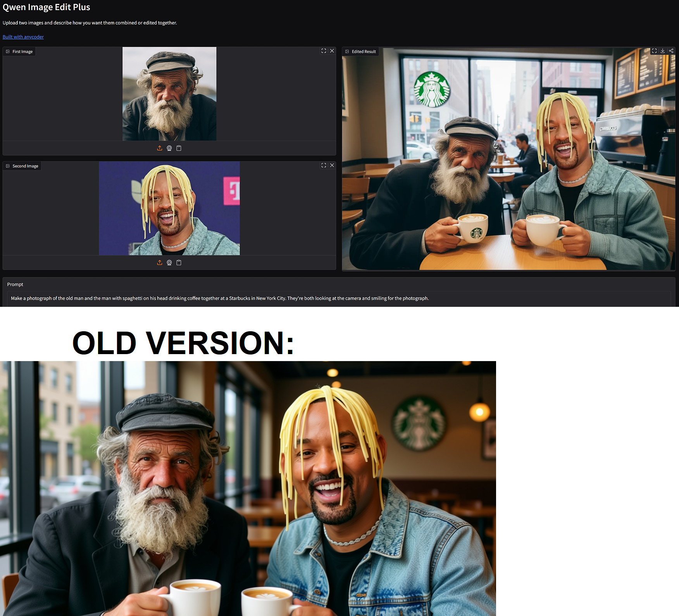679x616 pixels.
Task: Click the 'Prompt' field label
Action: coord(15,284)
